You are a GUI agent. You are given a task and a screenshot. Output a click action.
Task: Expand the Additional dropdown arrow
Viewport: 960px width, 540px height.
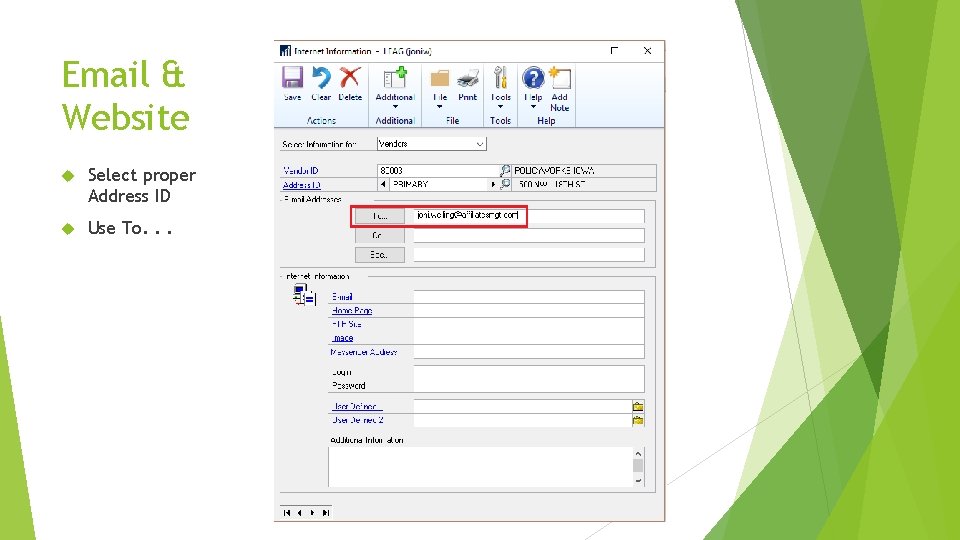[x=395, y=107]
